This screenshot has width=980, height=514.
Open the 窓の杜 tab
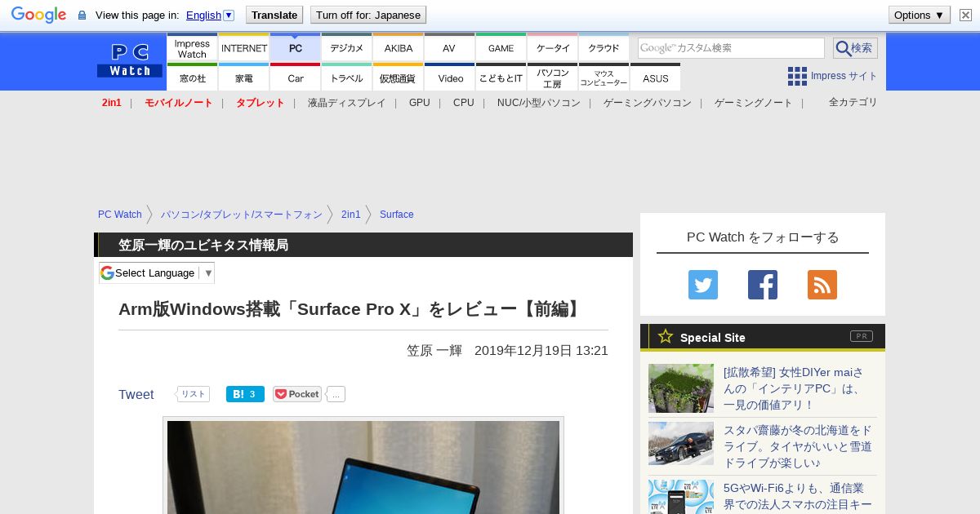coord(192,78)
